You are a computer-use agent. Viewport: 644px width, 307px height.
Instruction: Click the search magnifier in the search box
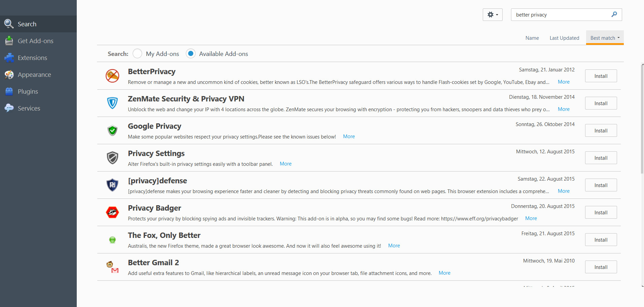click(614, 14)
